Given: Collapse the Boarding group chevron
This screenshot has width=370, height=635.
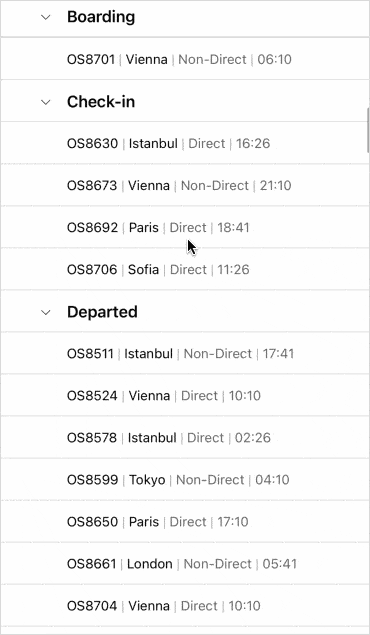Looking at the screenshot, I should 46,17.
